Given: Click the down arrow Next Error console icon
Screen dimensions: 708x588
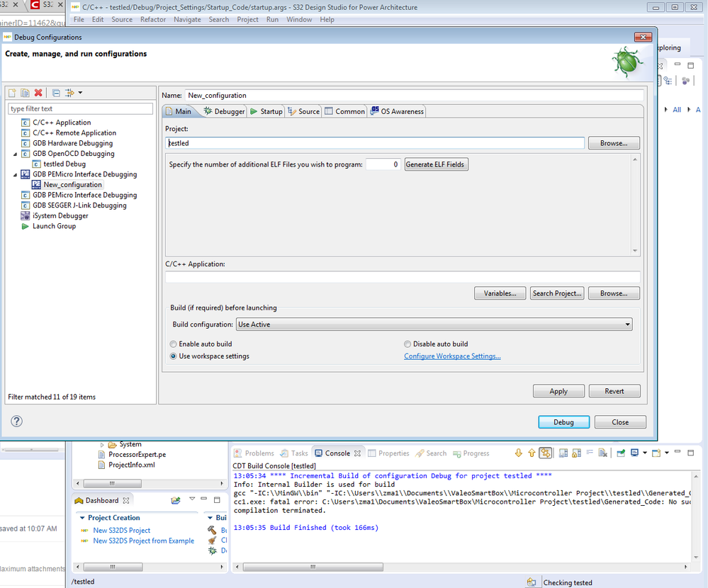Looking at the screenshot, I should coord(518,453).
